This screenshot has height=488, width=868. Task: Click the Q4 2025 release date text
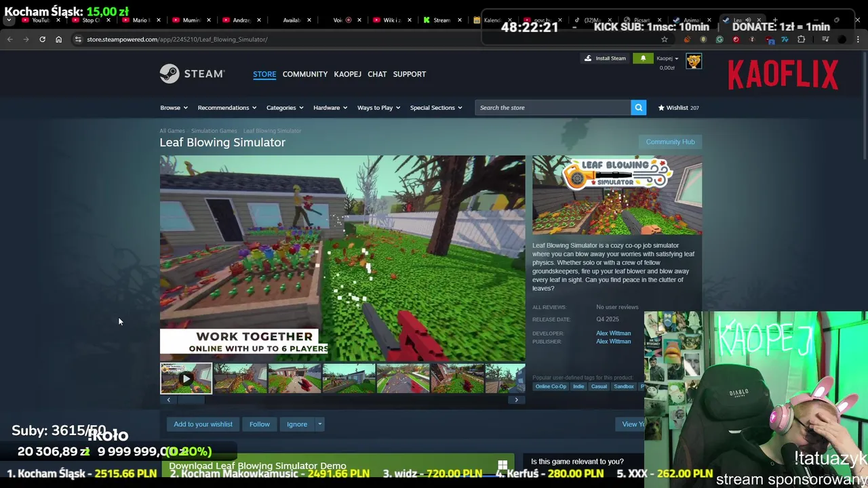coord(608,319)
